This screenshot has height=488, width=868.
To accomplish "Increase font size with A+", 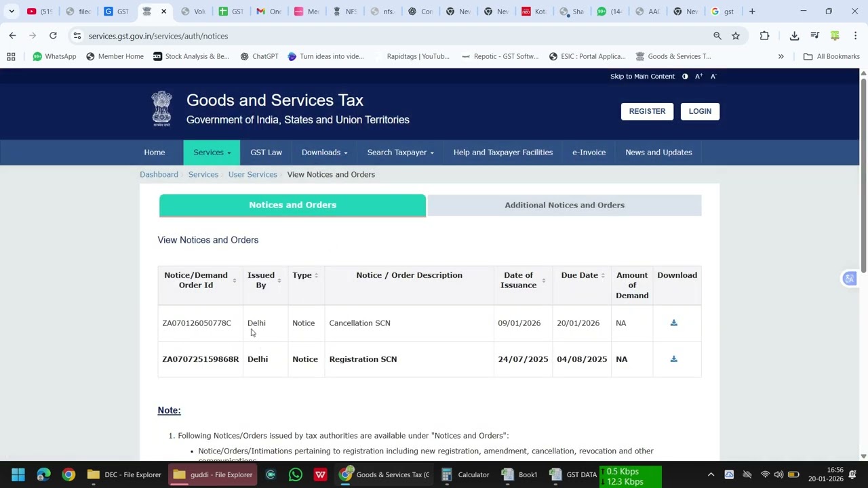I will [x=698, y=77].
